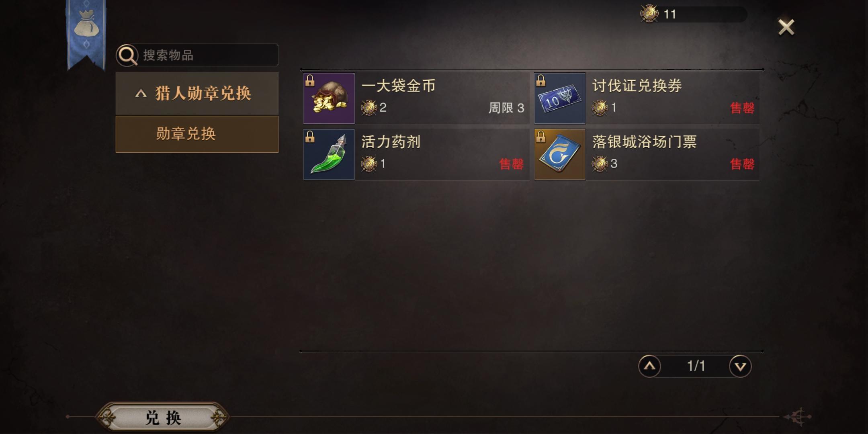This screenshot has width=868, height=434.
Task: Go to previous page with up arrow
Action: pos(649,366)
